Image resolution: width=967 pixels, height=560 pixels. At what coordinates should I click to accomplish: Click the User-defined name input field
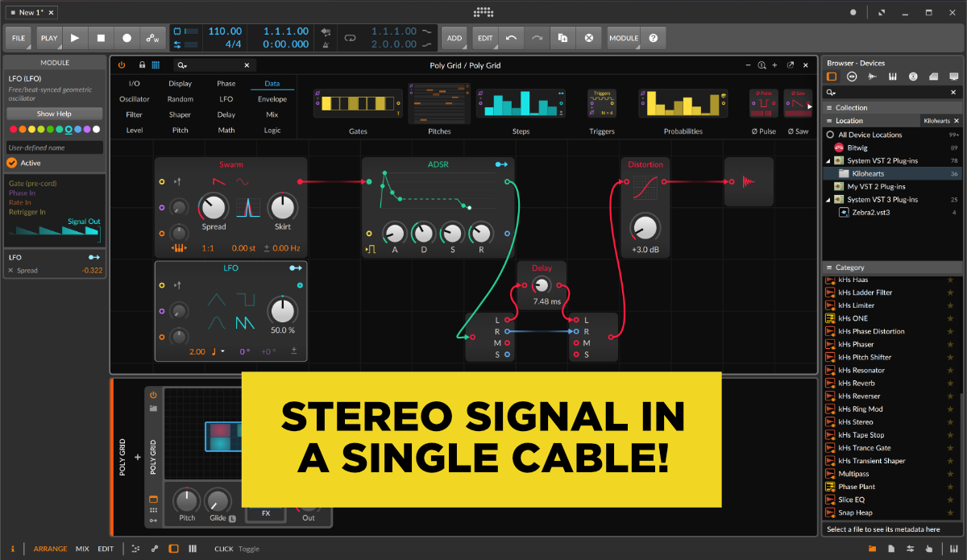tap(55, 147)
